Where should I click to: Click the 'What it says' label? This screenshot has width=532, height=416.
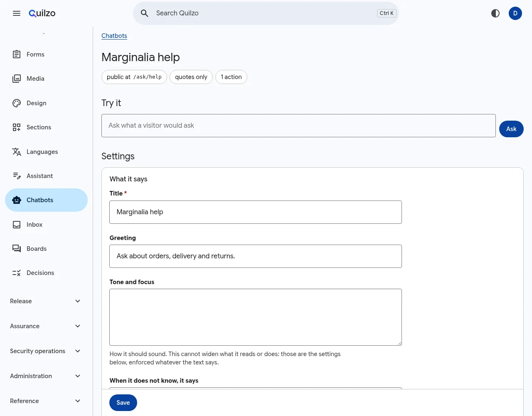(x=128, y=179)
